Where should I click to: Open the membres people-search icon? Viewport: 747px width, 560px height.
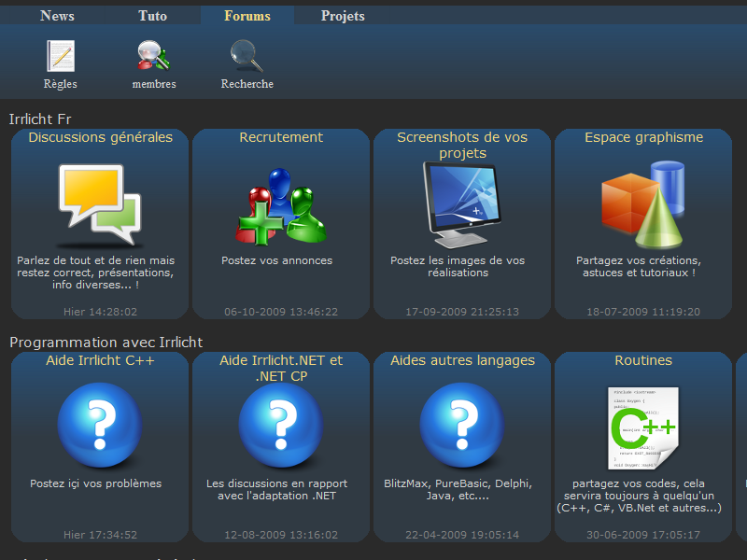[154, 56]
